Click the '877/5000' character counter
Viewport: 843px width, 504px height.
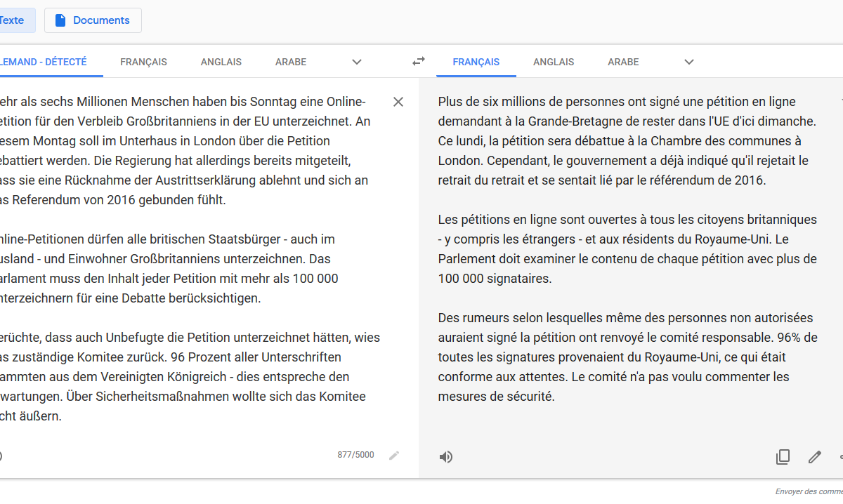coord(355,455)
